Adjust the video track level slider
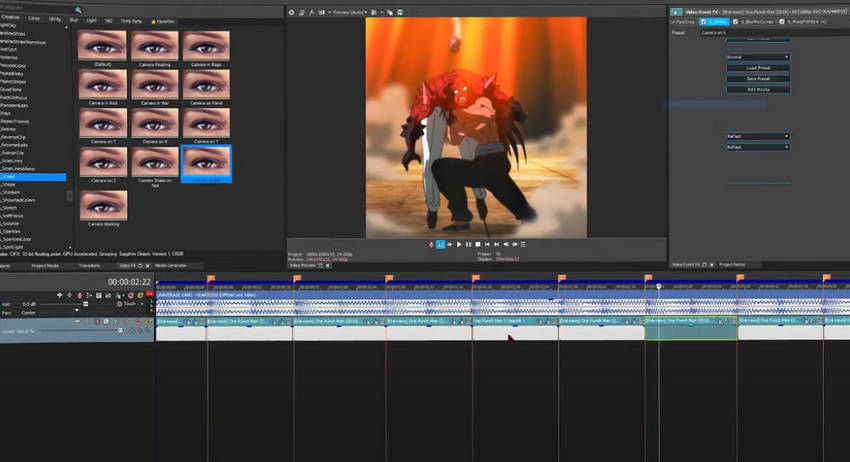The image size is (850, 462). [120, 330]
